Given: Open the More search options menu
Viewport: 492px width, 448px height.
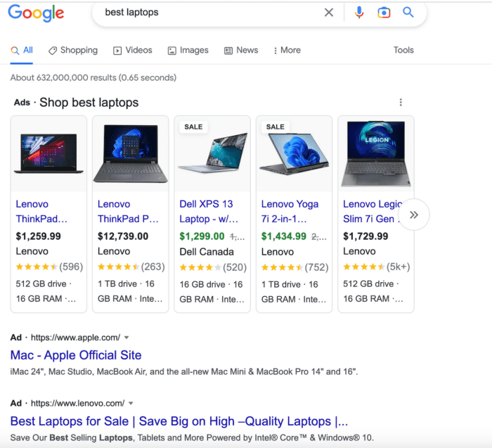Looking at the screenshot, I should click(x=287, y=50).
